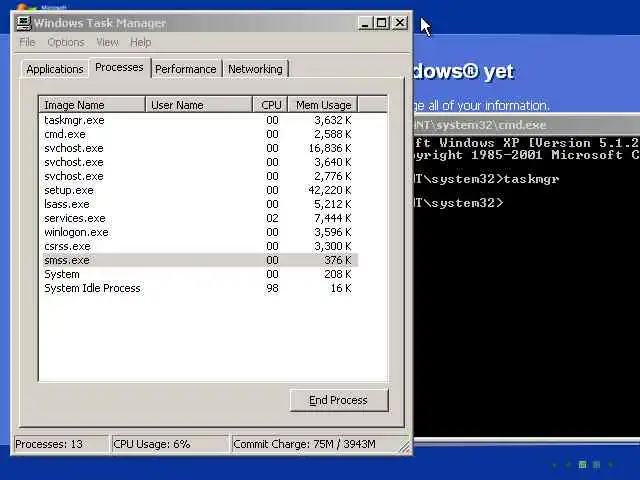The height and width of the screenshot is (480, 640).
Task: Sort by Image Name column header
Action: coord(92,105)
